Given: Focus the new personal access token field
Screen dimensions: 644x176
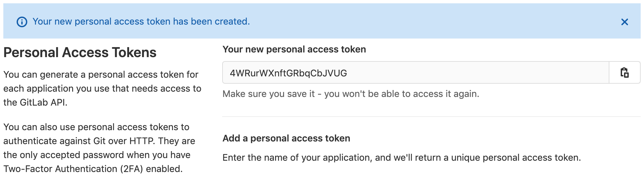Looking at the screenshot, I should point(415,72).
